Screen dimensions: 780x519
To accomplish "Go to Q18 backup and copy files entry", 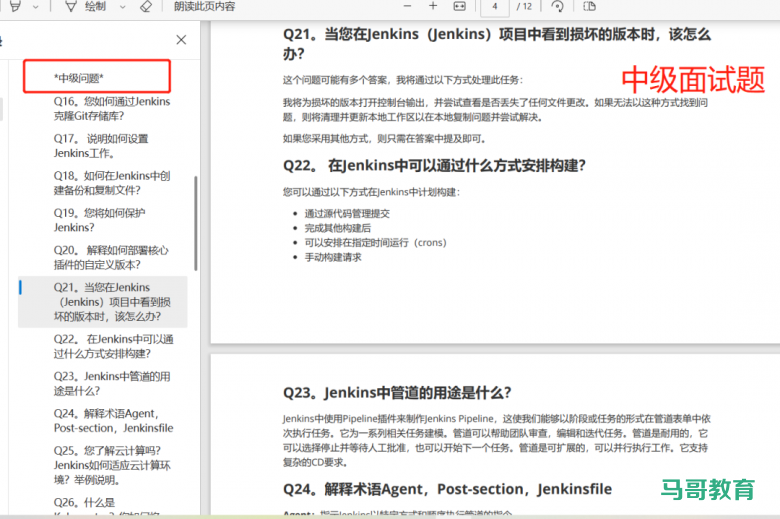I will pos(112,182).
